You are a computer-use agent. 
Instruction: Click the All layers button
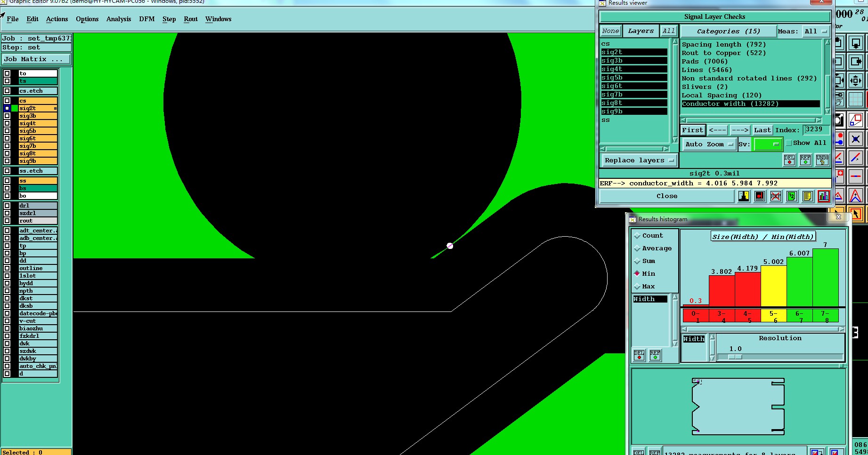tap(668, 31)
